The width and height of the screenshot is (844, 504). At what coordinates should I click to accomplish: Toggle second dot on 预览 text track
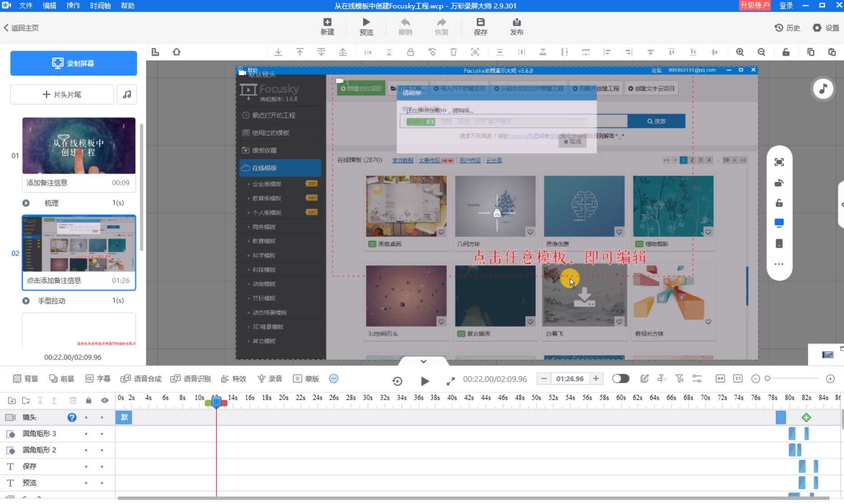(102, 483)
